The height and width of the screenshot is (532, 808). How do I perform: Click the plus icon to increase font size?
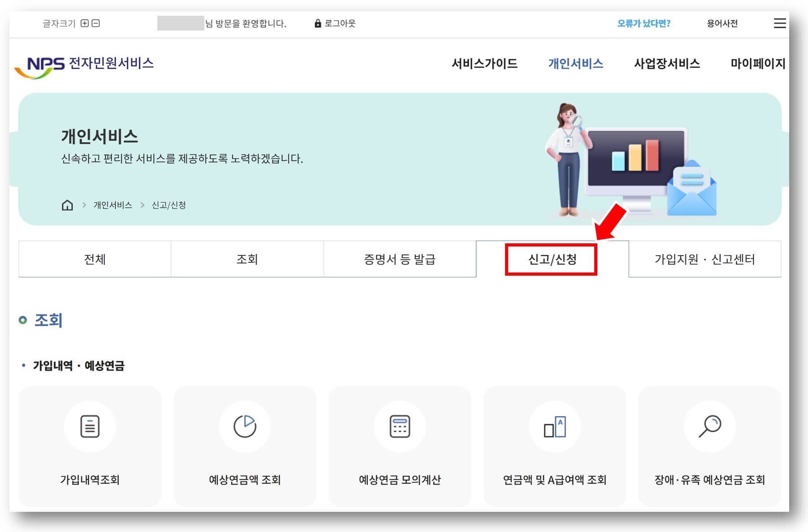(x=84, y=23)
